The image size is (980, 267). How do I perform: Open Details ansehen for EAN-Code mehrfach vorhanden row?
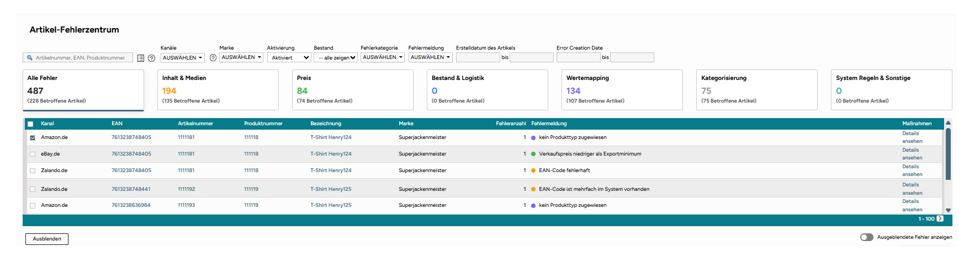[912, 189]
